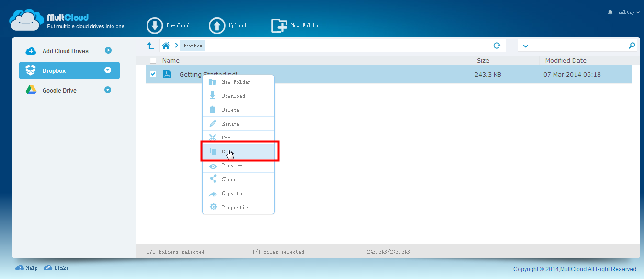Uncheck the Getting Started.pdf checkbox
This screenshot has height=279, width=644.
153,74
